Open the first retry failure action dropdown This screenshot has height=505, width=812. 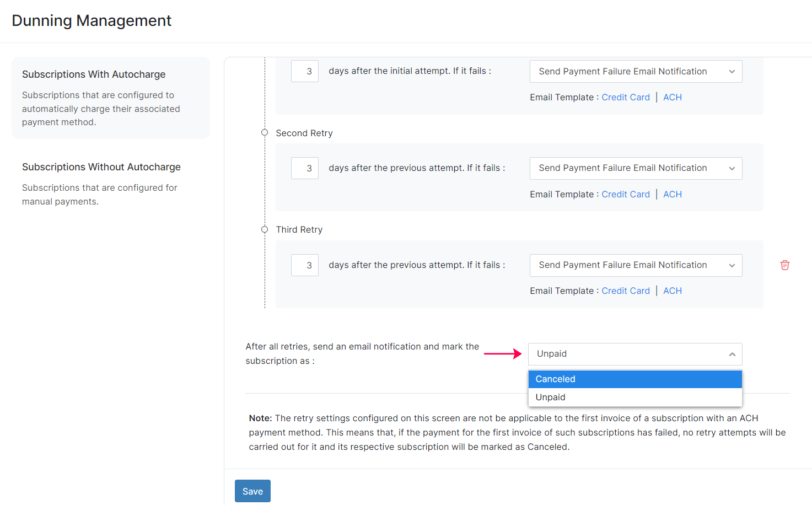click(636, 72)
